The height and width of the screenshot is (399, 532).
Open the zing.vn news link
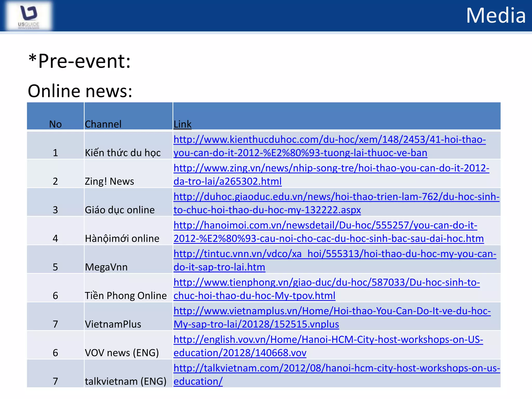click(x=331, y=168)
